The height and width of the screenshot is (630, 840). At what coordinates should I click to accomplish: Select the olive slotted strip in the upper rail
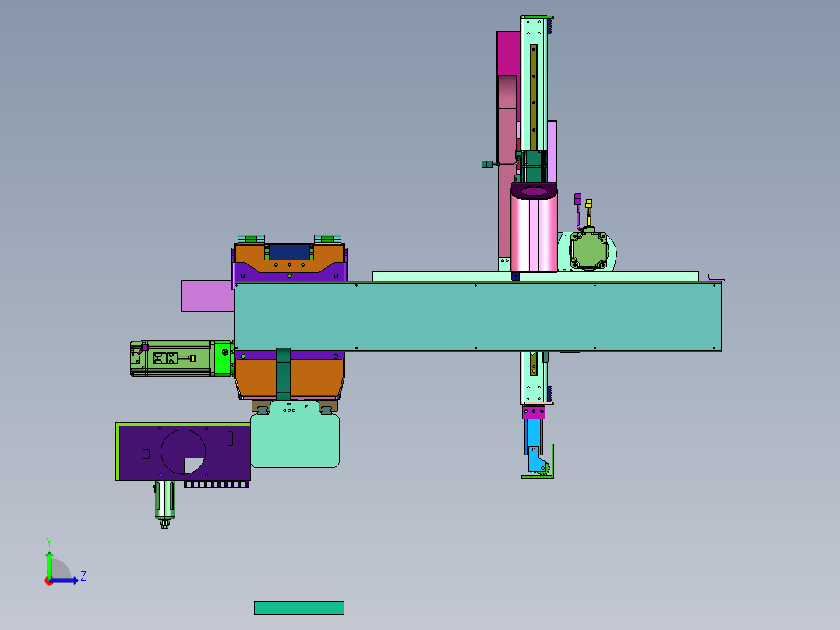pos(534,97)
